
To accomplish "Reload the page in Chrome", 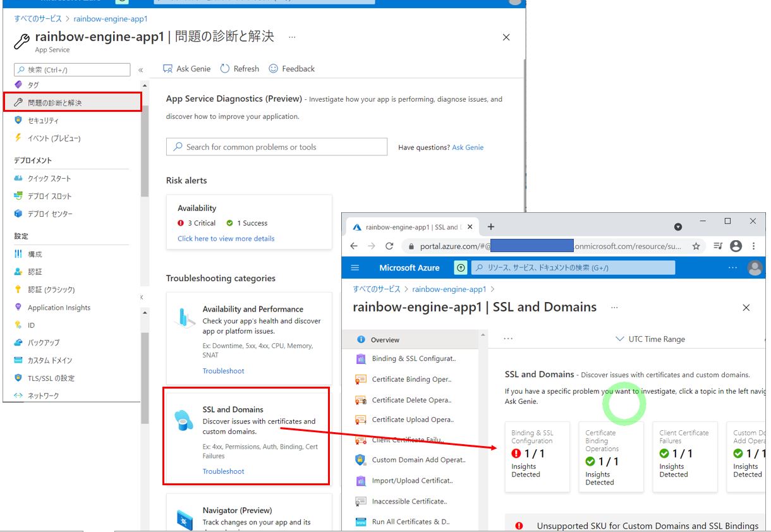I will 389,246.
